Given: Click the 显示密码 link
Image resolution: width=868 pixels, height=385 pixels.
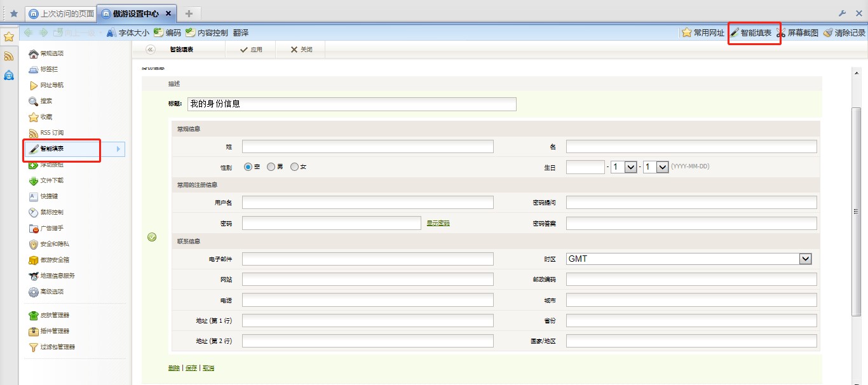Looking at the screenshot, I should 438,223.
